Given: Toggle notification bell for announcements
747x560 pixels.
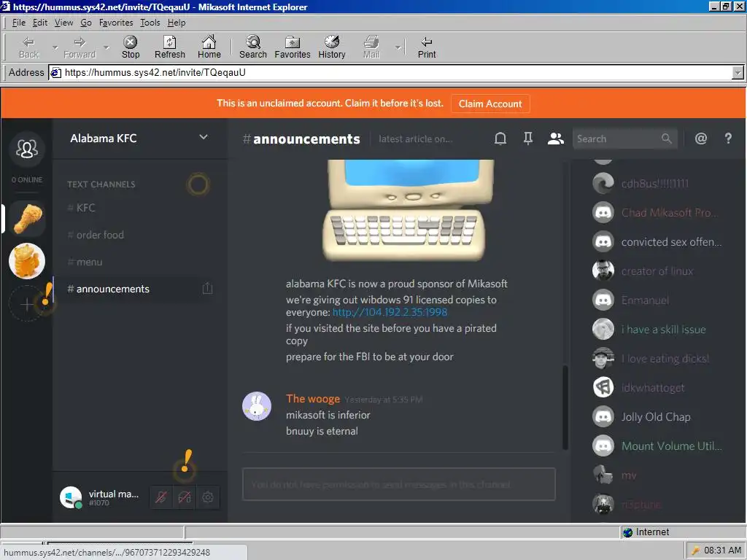Looking at the screenshot, I should (500, 139).
